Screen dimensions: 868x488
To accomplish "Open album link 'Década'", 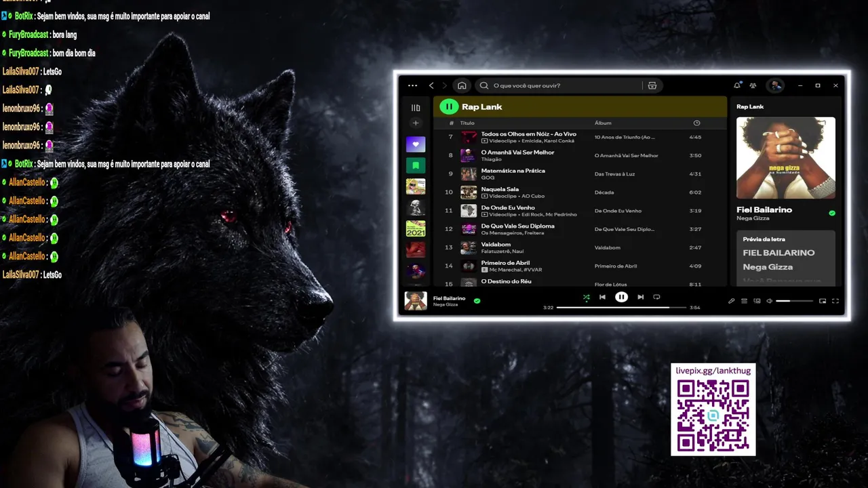I will click(x=604, y=192).
